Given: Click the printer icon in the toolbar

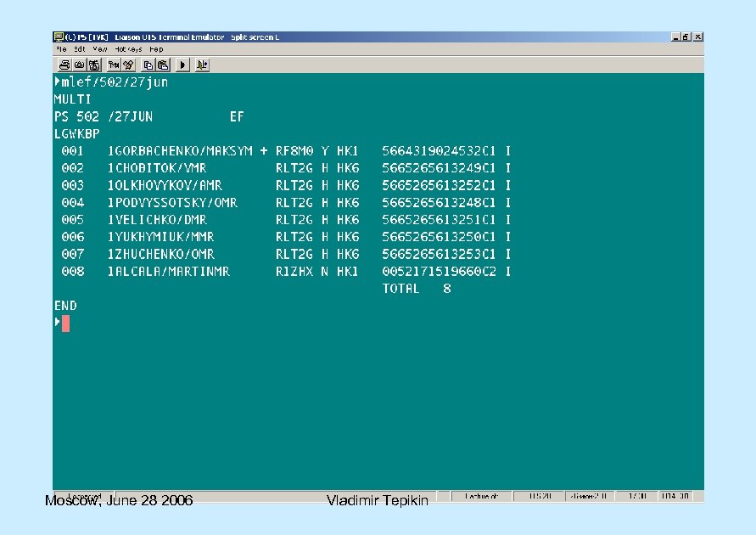Looking at the screenshot, I should point(64,65).
